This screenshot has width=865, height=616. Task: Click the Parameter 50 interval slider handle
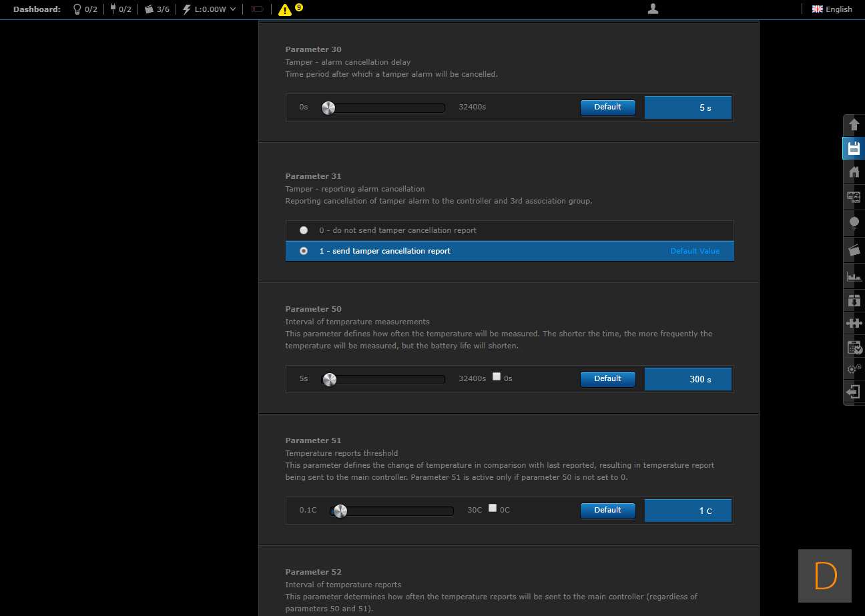tap(330, 380)
